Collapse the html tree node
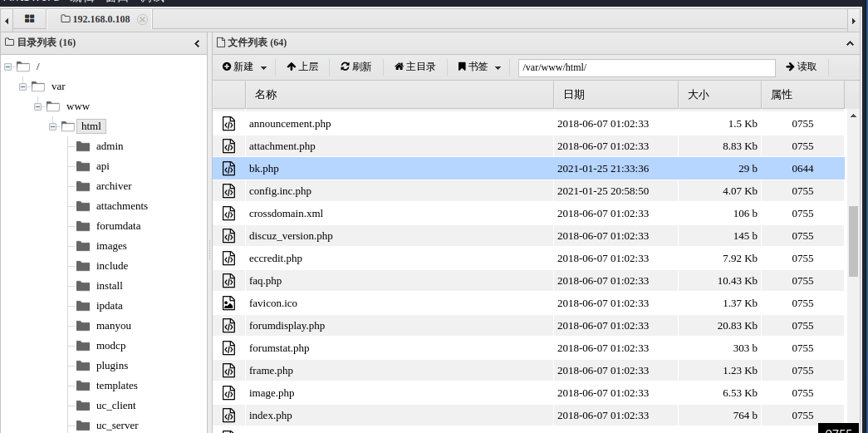The image size is (868, 433). tap(52, 126)
